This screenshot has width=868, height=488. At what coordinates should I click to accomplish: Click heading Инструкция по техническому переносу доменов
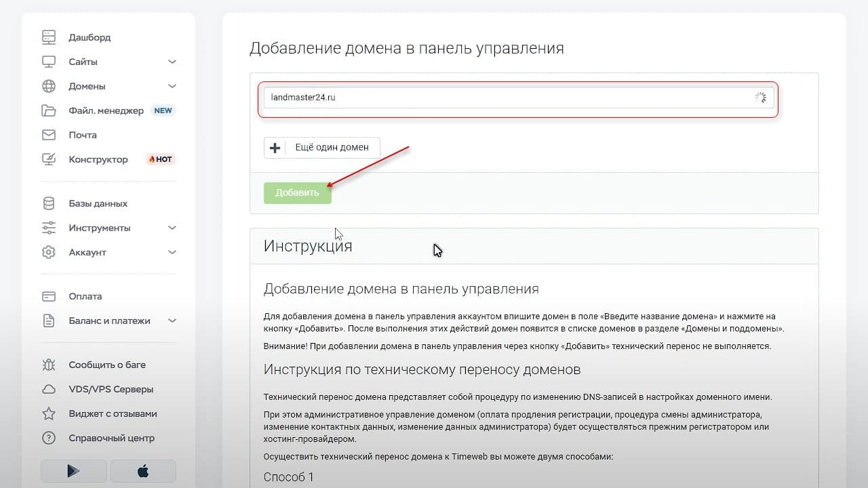pyautogui.click(x=422, y=370)
